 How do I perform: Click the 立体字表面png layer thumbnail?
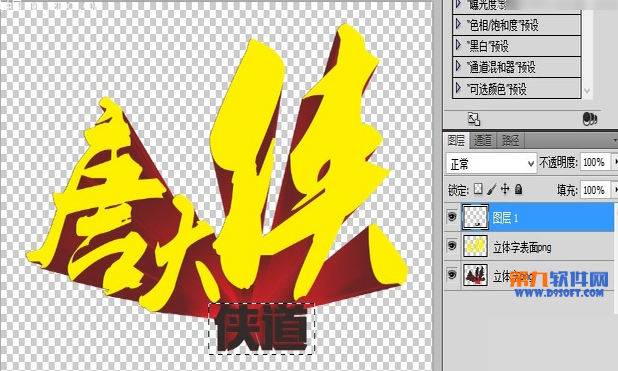(475, 246)
